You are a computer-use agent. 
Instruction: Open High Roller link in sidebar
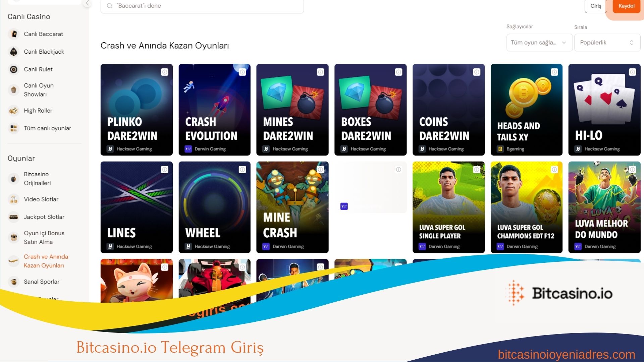tap(38, 111)
